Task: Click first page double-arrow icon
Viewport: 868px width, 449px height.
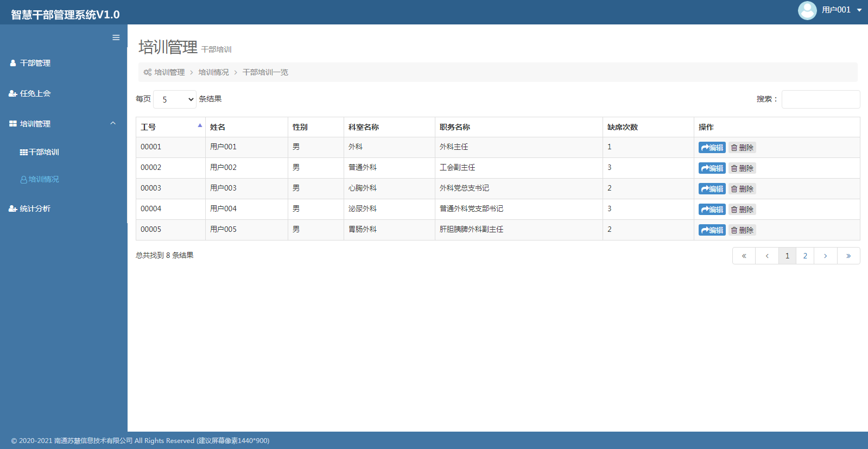Action: pos(744,256)
